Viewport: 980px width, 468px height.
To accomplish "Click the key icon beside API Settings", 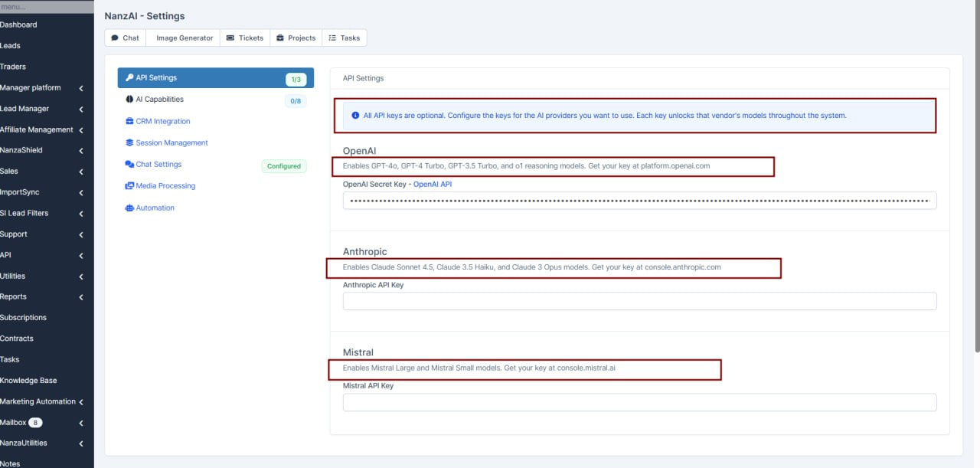I will click(129, 78).
